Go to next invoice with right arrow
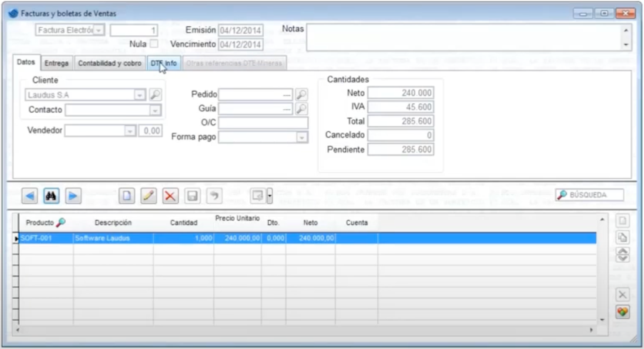The width and height of the screenshot is (644, 349). coord(73,196)
